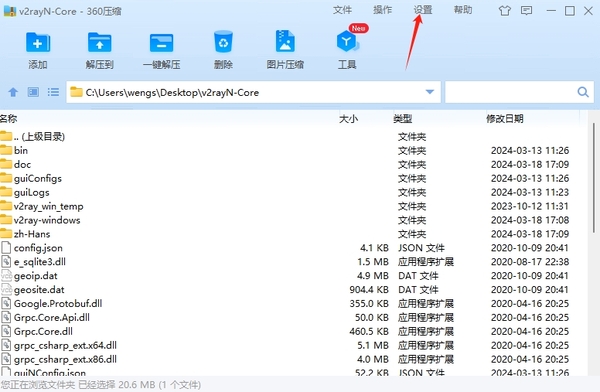Click the 解压到 extract-to icon
The width and height of the screenshot is (600, 392).
(99, 42)
